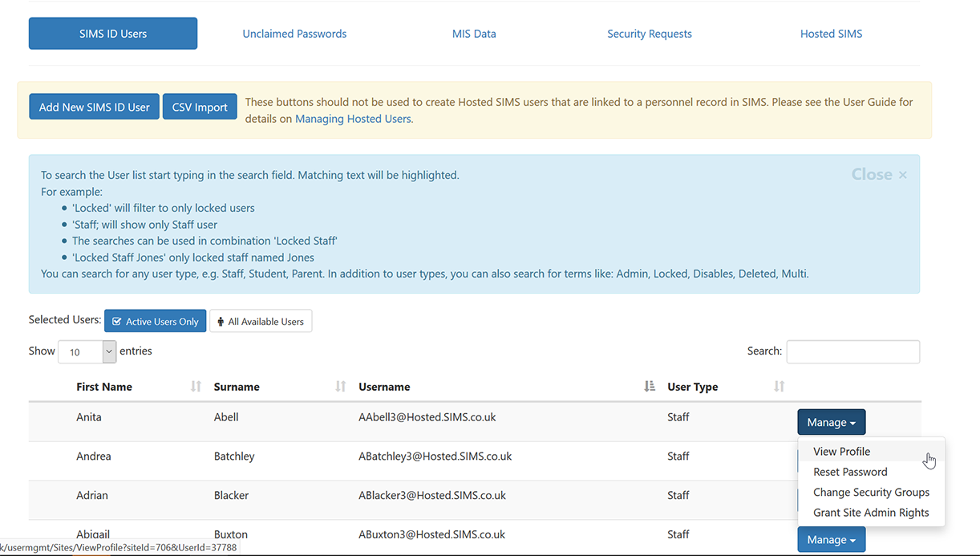Sort table by Surname column arrows

point(340,387)
